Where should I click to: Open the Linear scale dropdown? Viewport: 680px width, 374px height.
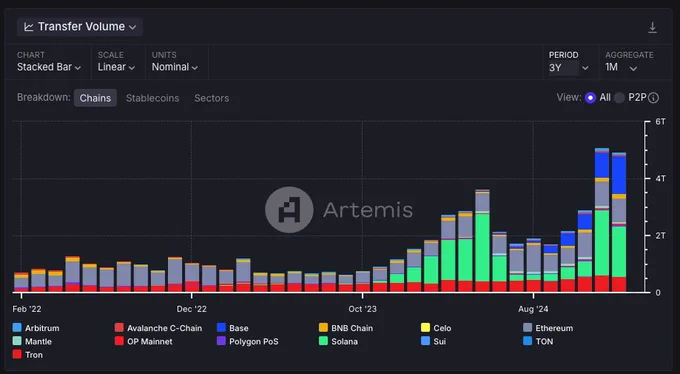(x=116, y=67)
